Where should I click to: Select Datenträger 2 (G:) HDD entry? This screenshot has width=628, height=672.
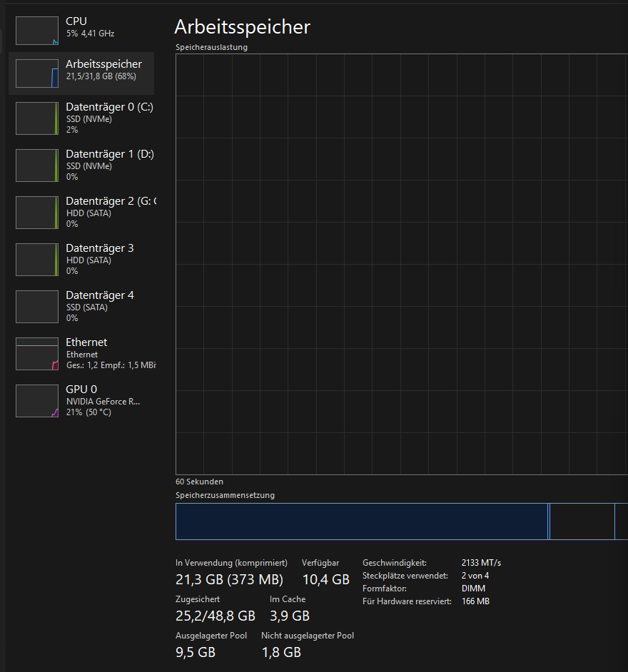tap(81, 213)
